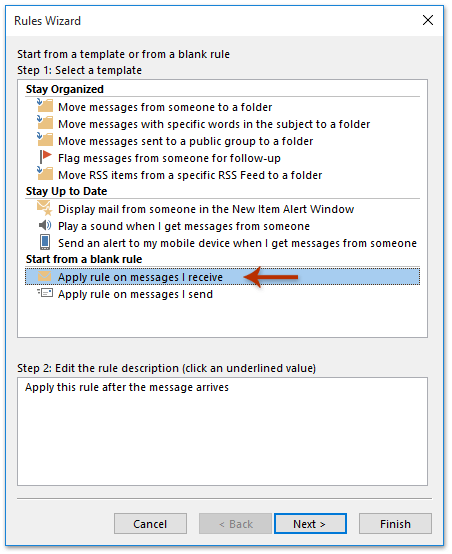Click folder icon beside 'Move messages from someone'
Image resolution: width=452 pixels, height=554 pixels.
pos(45,106)
